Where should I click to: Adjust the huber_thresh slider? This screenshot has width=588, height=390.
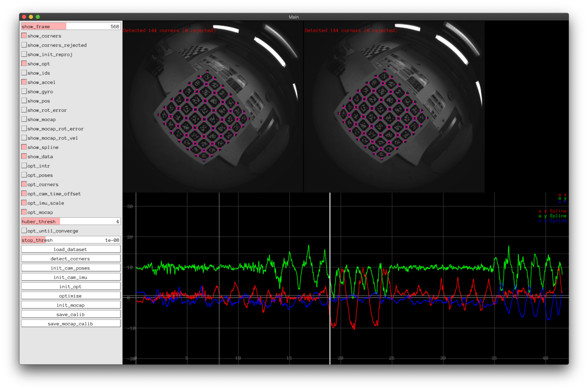[71, 221]
